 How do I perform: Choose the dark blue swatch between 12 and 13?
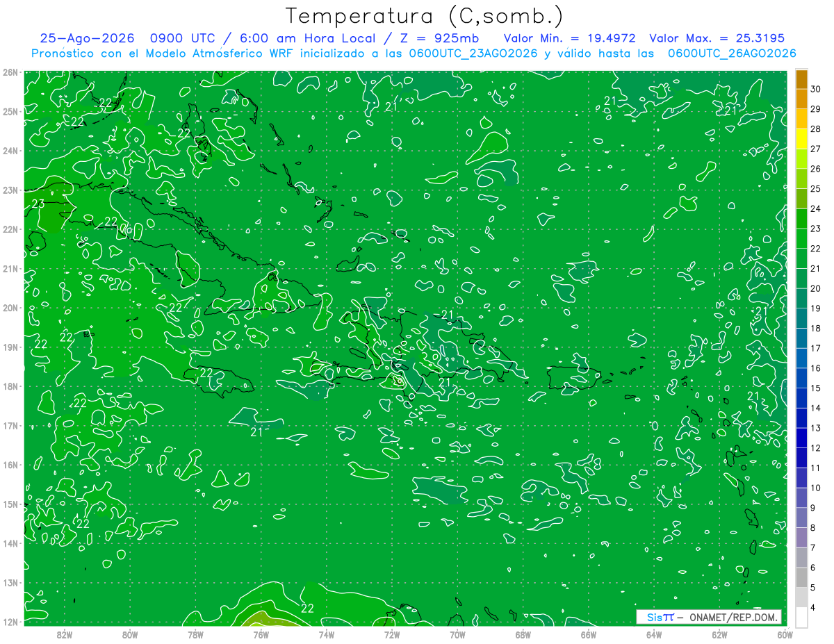[801, 438]
